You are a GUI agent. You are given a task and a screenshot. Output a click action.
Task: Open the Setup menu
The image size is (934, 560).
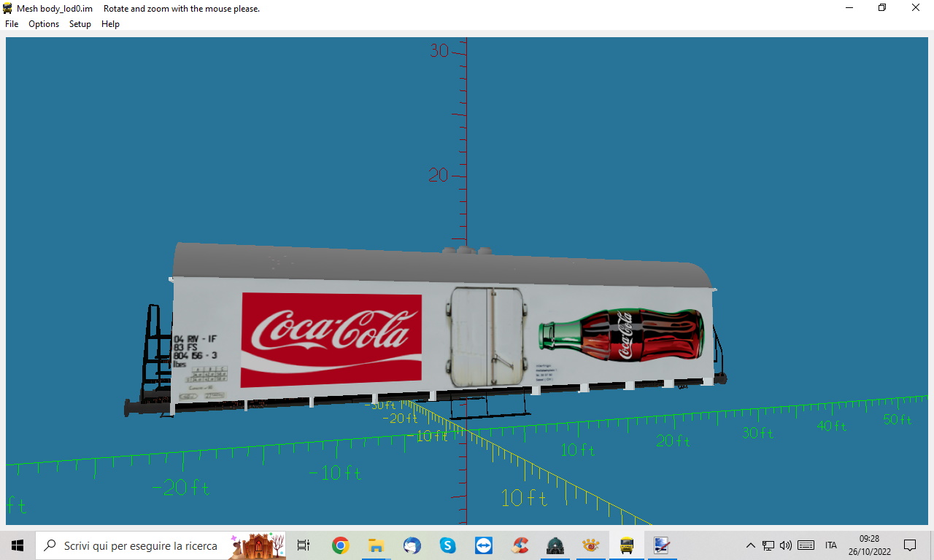80,24
